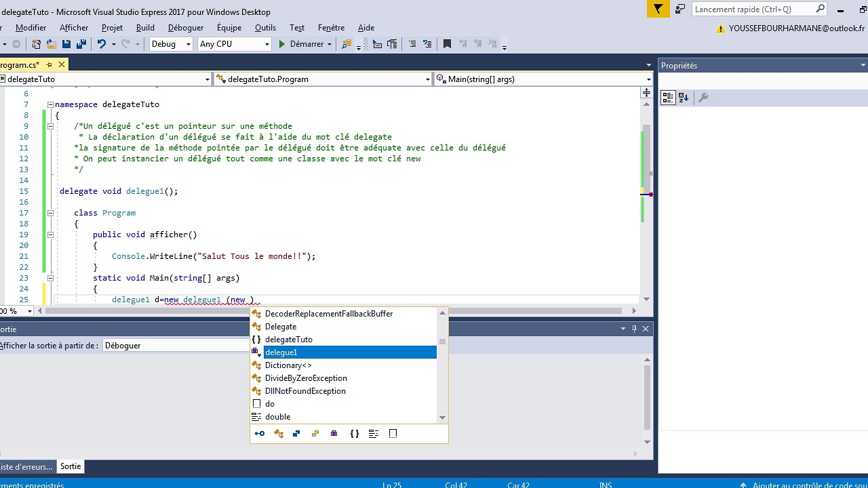868x488 pixels.
Task: Switch to the Liste d'erreurs tab
Action: coord(26,466)
